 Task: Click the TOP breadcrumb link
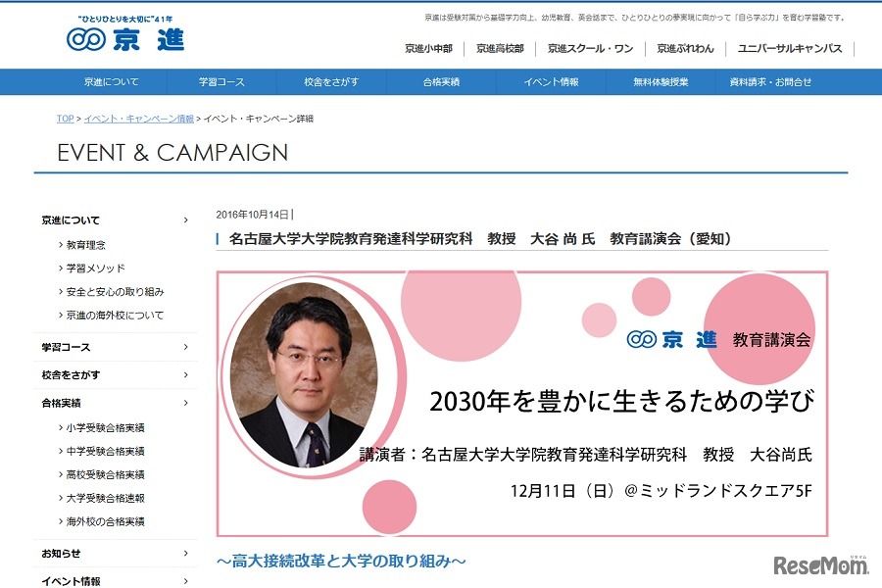[62, 119]
